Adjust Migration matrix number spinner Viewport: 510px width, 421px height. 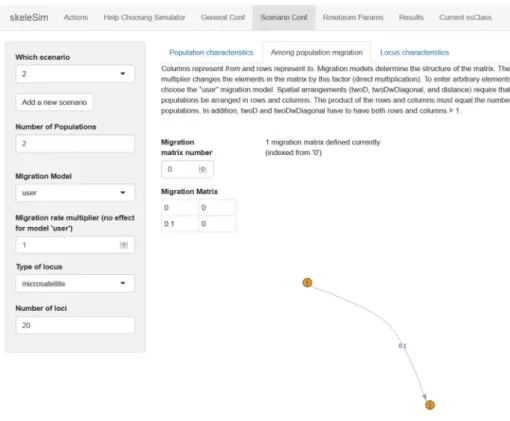coord(202,169)
